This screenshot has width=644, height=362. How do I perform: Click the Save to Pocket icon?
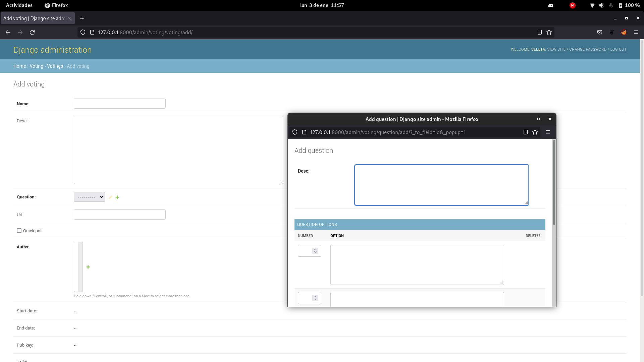tap(600, 33)
